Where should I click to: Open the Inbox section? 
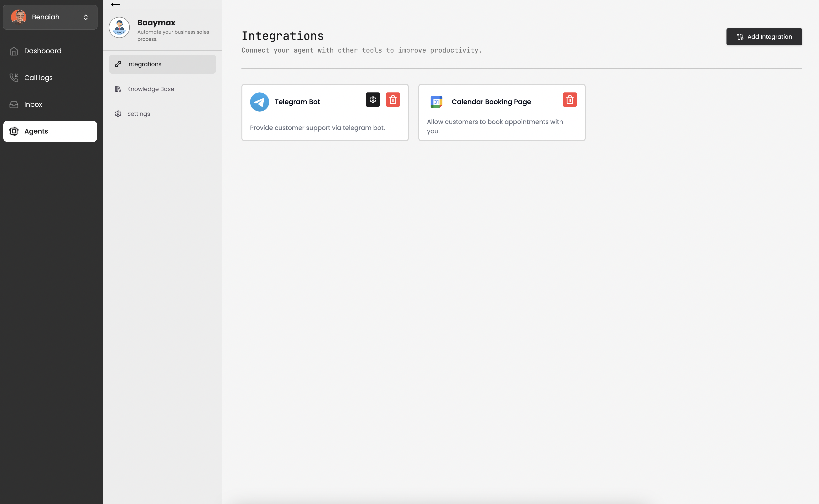(33, 104)
